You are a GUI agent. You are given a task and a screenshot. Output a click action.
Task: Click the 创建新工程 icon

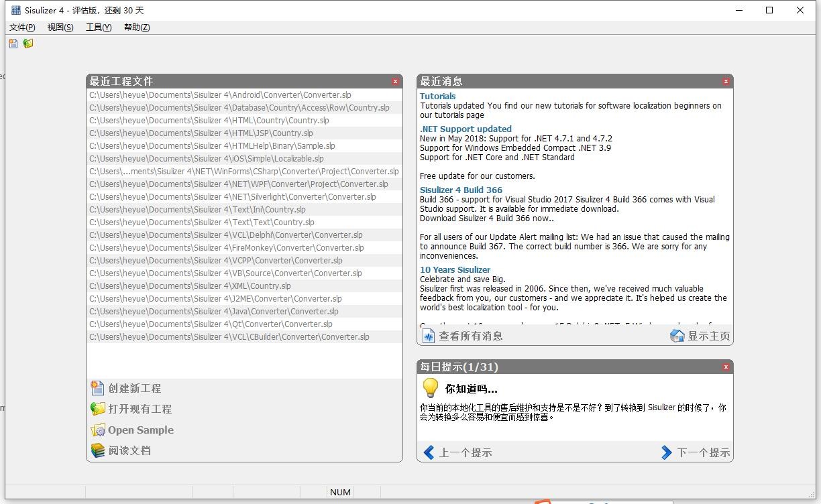[x=98, y=388]
